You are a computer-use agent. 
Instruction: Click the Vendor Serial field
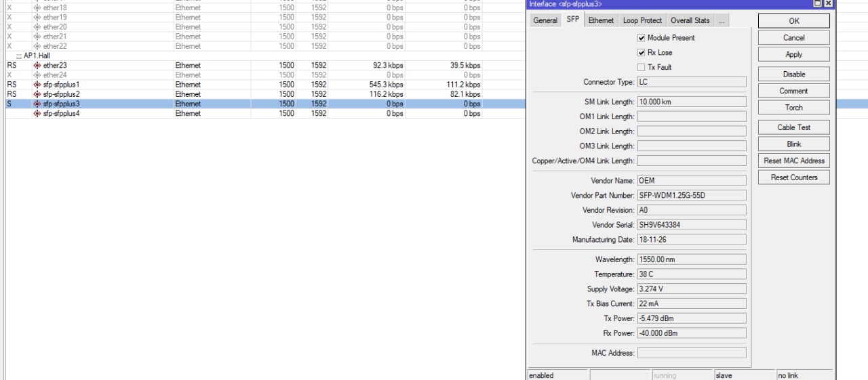point(692,225)
